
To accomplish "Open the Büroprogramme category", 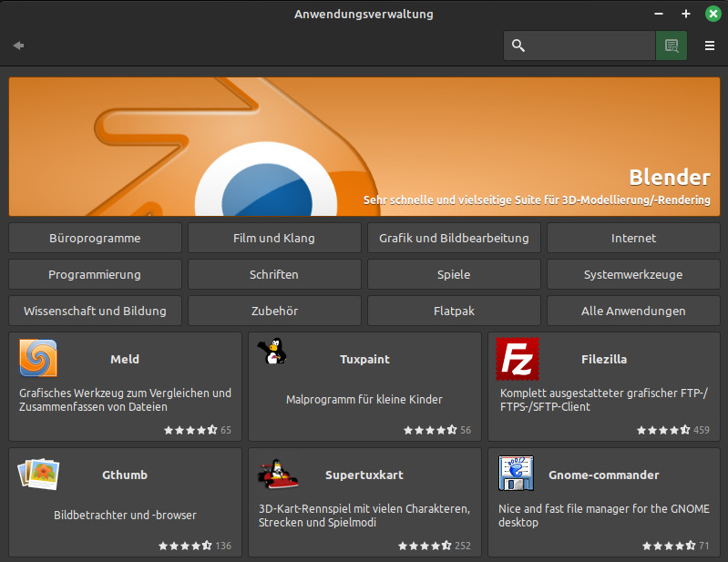I will click(x=95, y=238).
